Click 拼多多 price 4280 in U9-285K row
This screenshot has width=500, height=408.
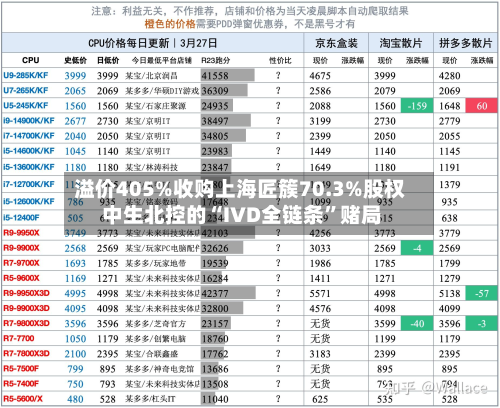point(449,76)
